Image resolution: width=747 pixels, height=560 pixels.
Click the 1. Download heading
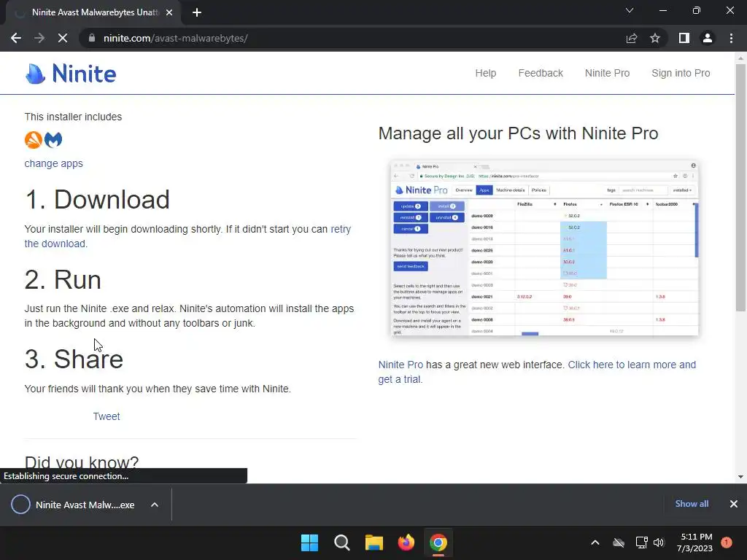tap(97, 199)
